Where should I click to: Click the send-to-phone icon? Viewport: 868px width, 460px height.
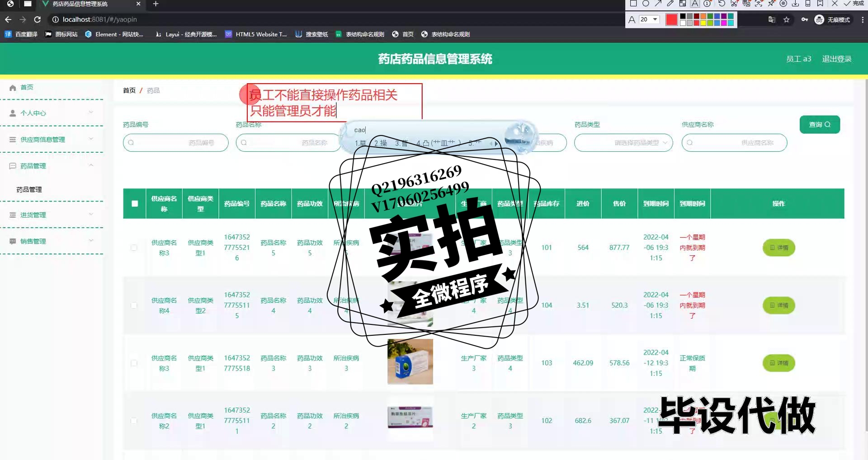(807, 3)
